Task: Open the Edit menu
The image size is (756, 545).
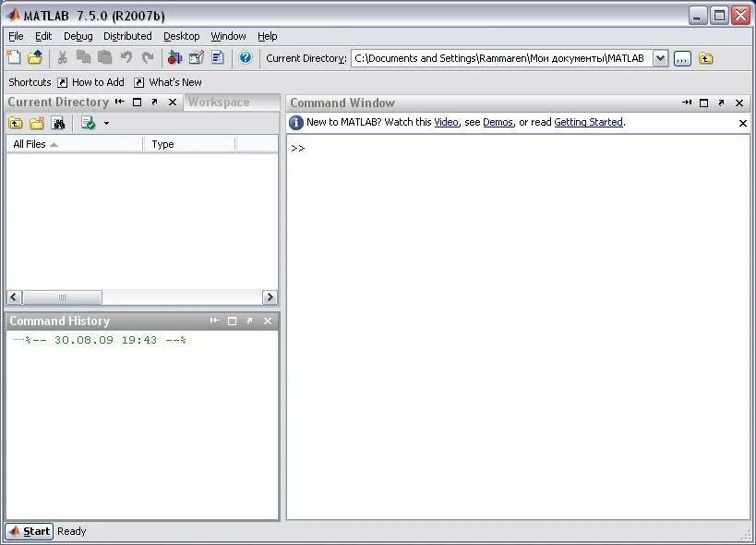Action: [x=42, y=36]
